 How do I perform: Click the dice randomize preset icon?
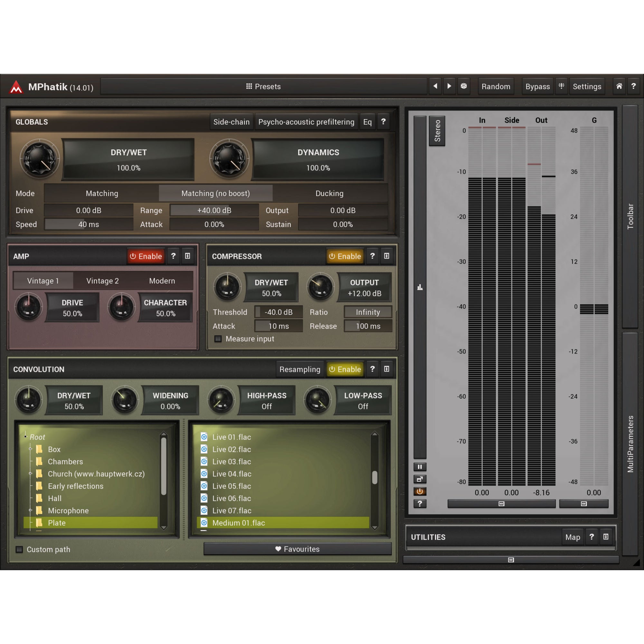(x=463, y=86)
